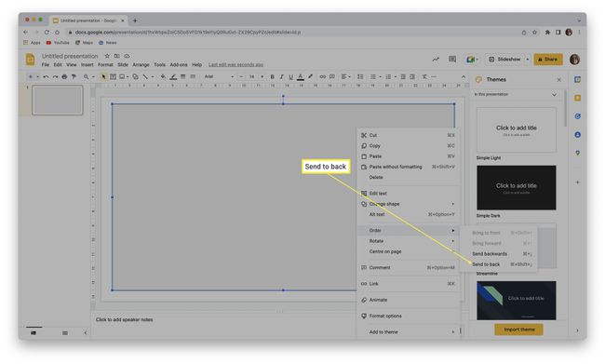605x364 pixels.
Task: Star the Untitled presentation
Action: pyautogui.click(x=107, y=56)
